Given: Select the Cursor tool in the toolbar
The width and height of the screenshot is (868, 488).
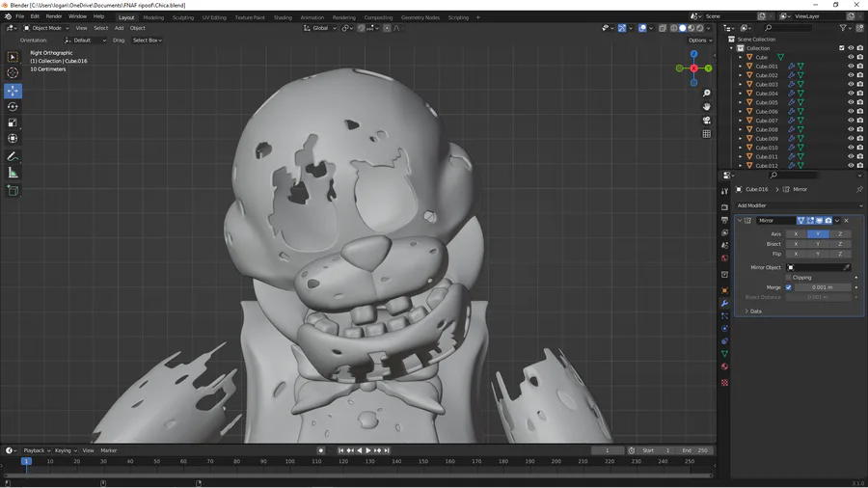Looking at the screenshot, I should tap(13, 73).
